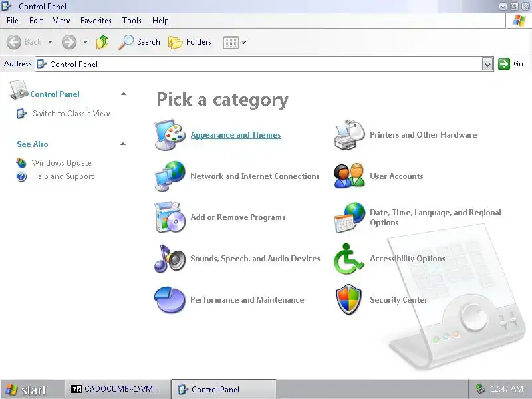Click the Network and Internet Connections link
The height and width of the screenshot is (399, 532).
[x=255, y=176]
